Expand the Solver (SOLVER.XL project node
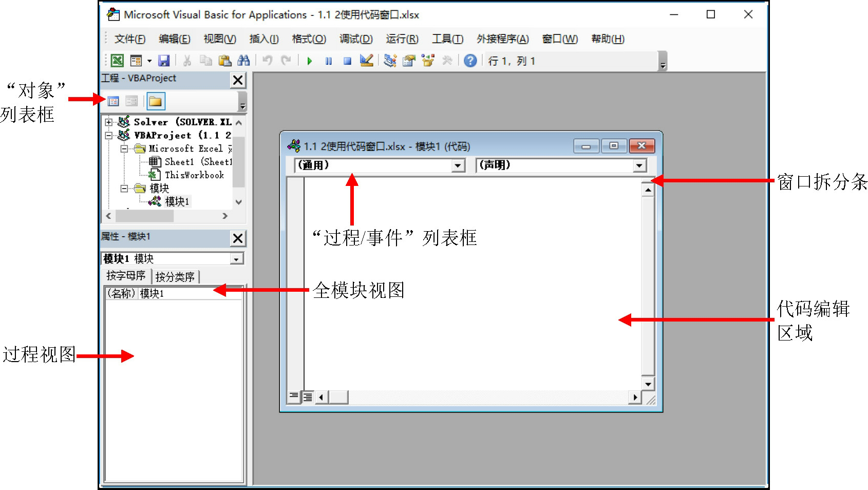The width and height of the screenshot is (868, 490). [109, 122]
